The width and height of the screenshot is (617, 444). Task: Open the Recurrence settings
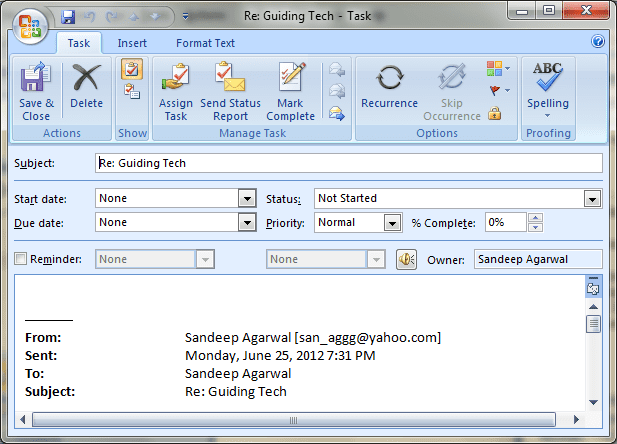[389, 85]
